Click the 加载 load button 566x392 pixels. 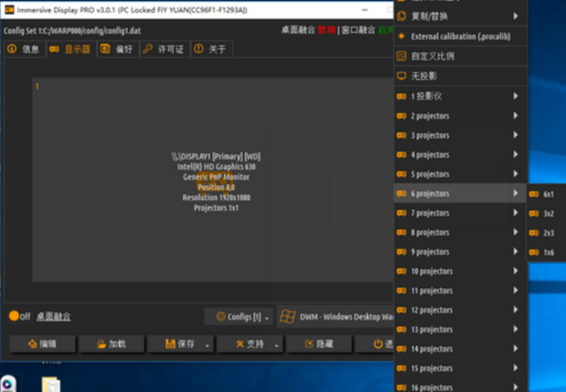tap(111, 343)
